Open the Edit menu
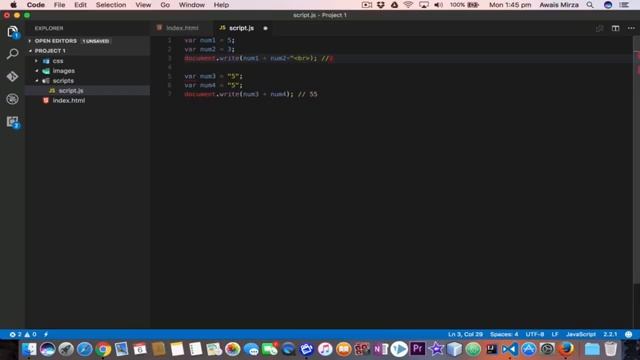Viewport: 640px width, 360px height. [x=80, y=5]
